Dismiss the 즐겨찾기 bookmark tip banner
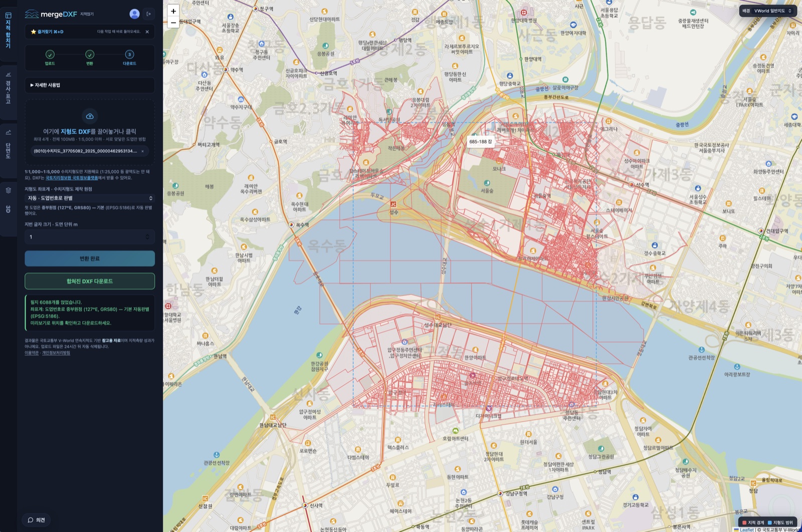Viewport: 802px width, 532px height. coord(147,32)
